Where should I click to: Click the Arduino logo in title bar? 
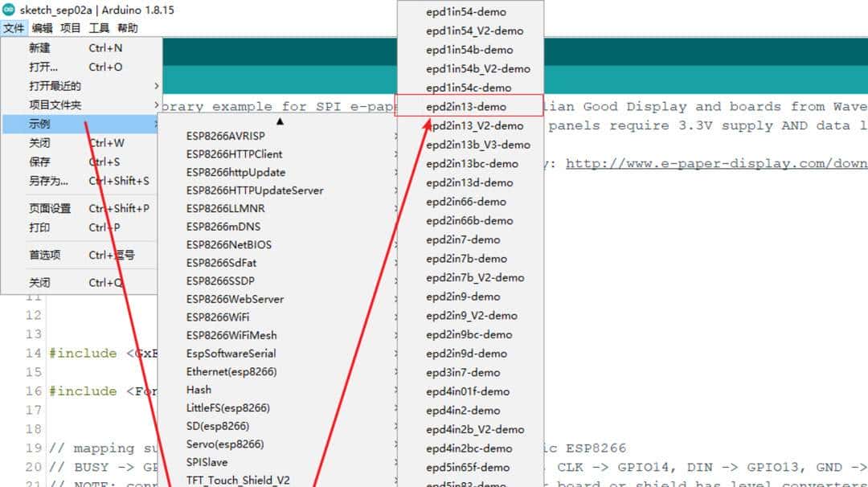click(x=8, y=10)
